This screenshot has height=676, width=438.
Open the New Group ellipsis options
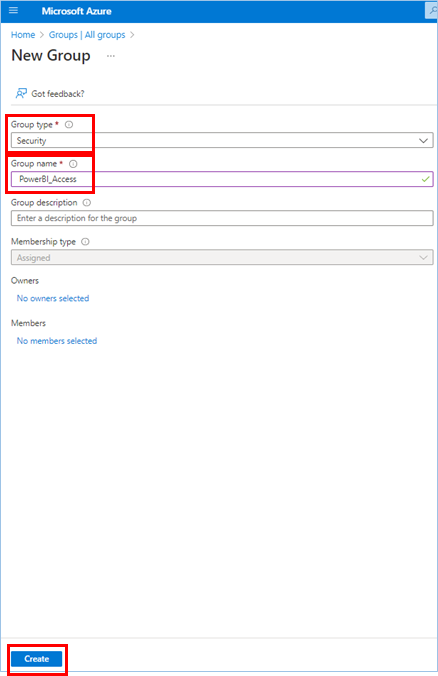tap(111, 56)
